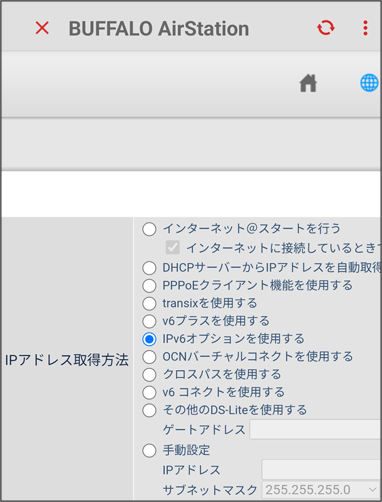Image resolution: width=382 pixels, height=502 pixels.
Task: Choose OCNバーチャルコネクトを使用する
Action: tap(149, 357)
